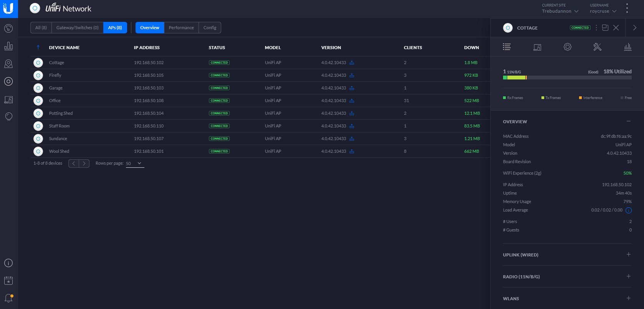This screenshot has height=309, width=644.
Task: Open the Tools wrench icon in Cottage panel
Action: 597,47
